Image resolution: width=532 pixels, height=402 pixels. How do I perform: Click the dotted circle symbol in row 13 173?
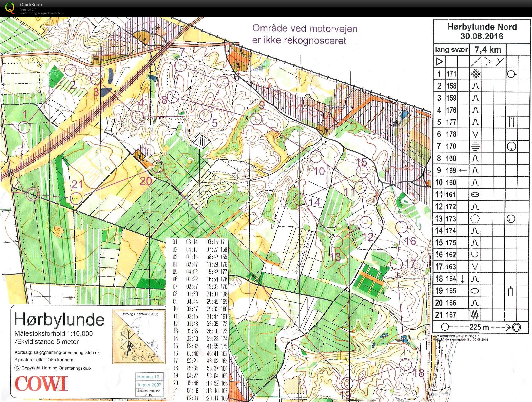(x=475, y=219)
